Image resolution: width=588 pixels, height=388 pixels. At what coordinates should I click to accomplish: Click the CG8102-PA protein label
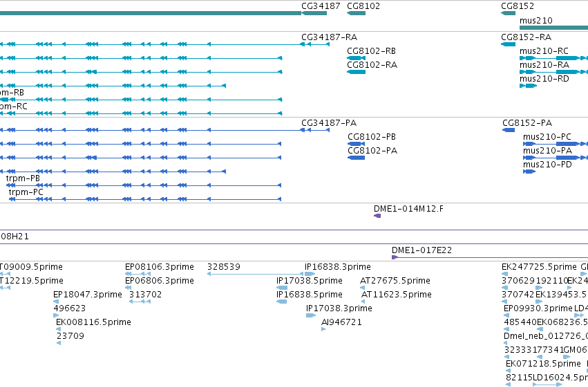[372, 151]
